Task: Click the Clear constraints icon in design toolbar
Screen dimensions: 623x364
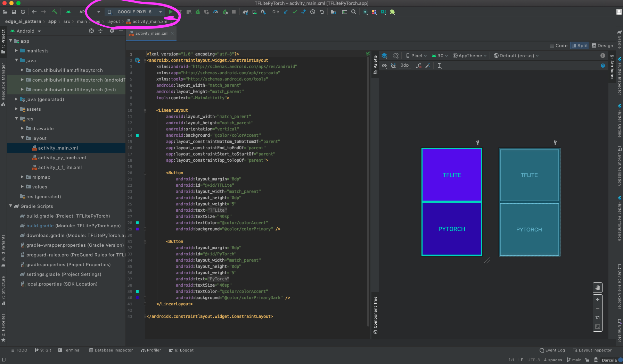Action: [419, 66]
